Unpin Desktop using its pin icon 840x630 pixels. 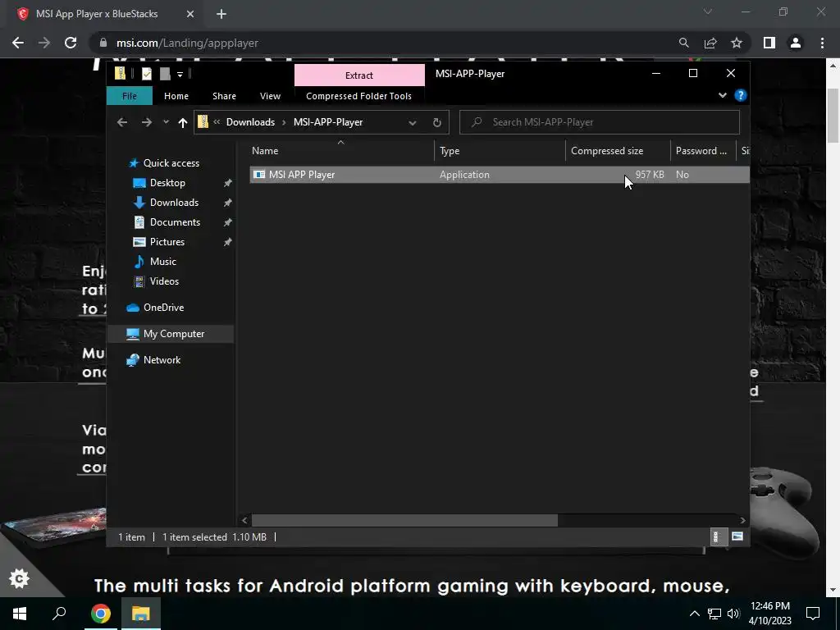(228, 183)
